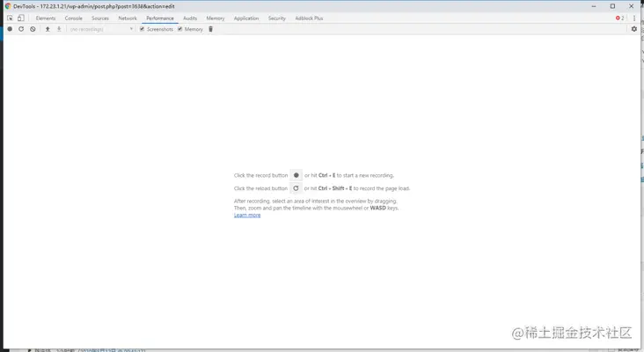This screenshot has height=352, width=644.
Task: Toggle the device toolbar icon
Action: pyautogui.click(x=21, y=18)
